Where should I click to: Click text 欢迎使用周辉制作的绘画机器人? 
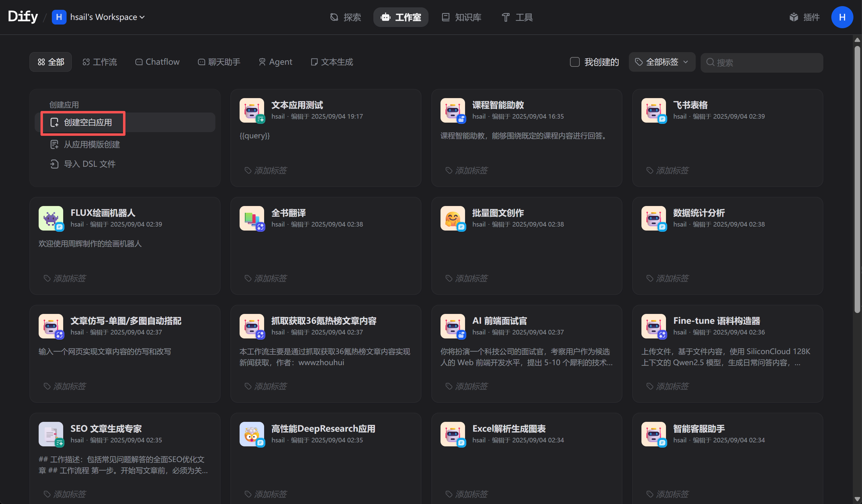90,243
